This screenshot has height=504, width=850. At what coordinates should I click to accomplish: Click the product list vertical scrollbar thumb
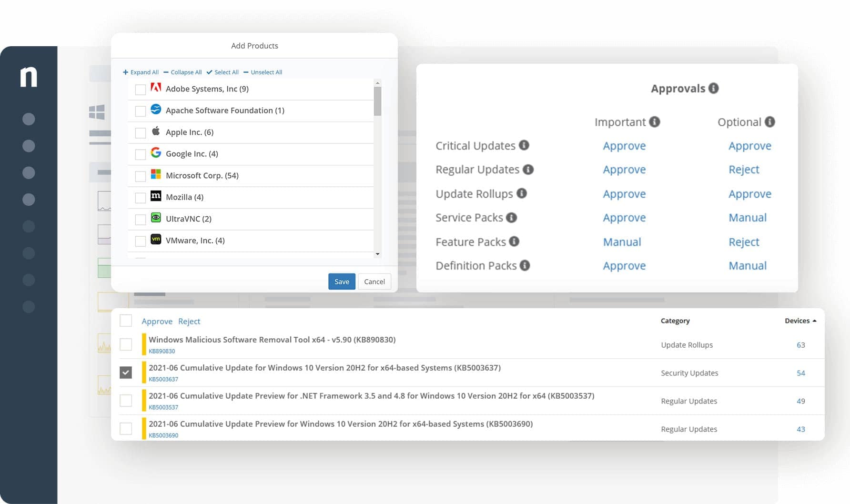tap(377, 101)
